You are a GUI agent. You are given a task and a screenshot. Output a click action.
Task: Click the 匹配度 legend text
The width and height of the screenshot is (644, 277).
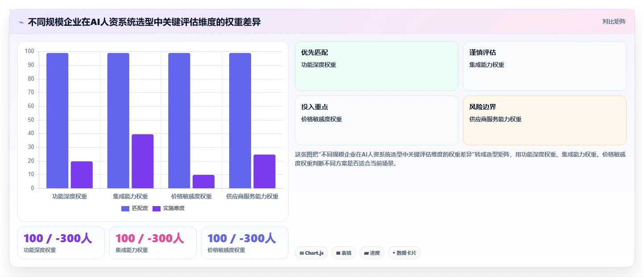pyautogui.click(x=140, y=208)
